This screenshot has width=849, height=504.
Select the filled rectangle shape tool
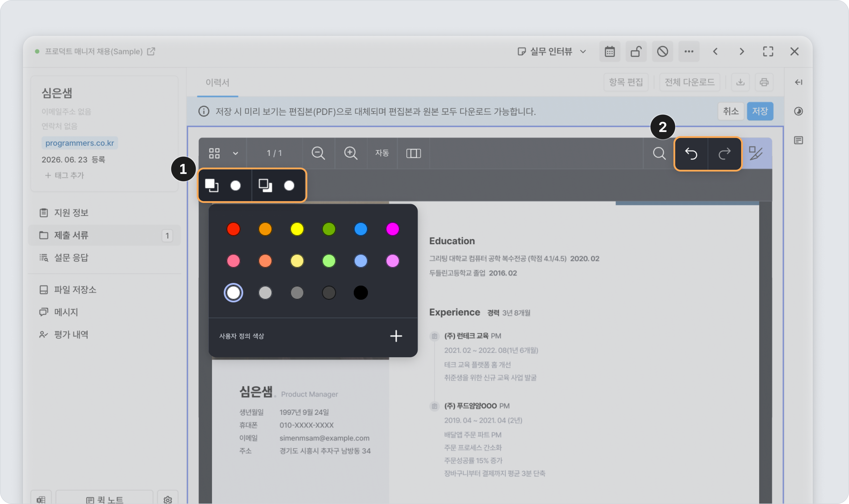212,185
